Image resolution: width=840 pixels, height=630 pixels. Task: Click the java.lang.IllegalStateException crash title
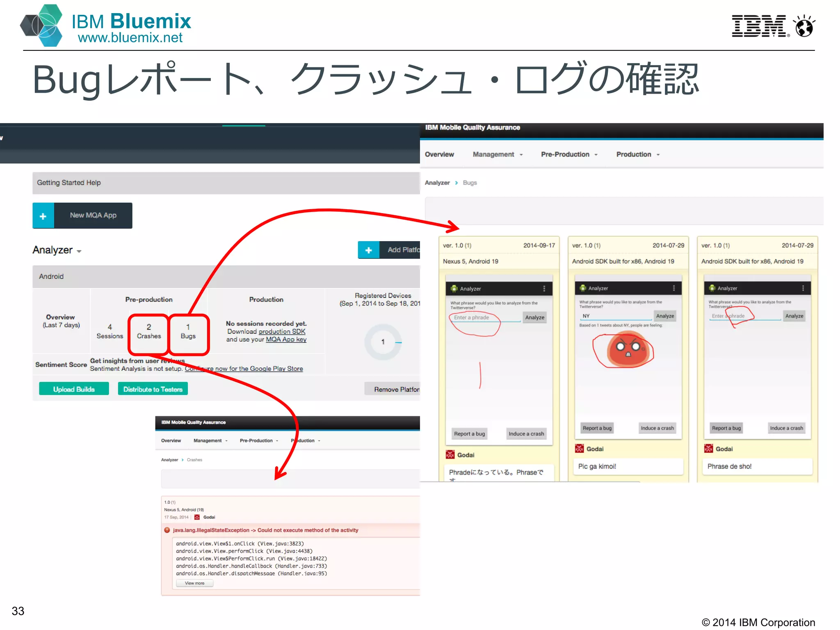click(265, 530)
